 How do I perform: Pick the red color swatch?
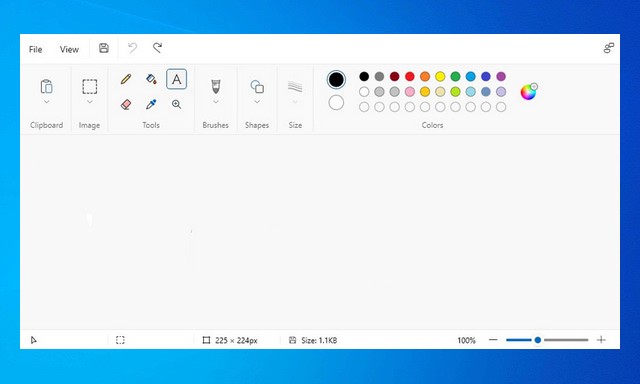[409, 76]
